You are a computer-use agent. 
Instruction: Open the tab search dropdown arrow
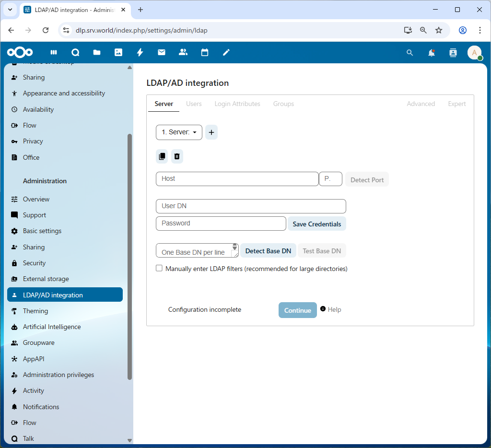[10, 10]
